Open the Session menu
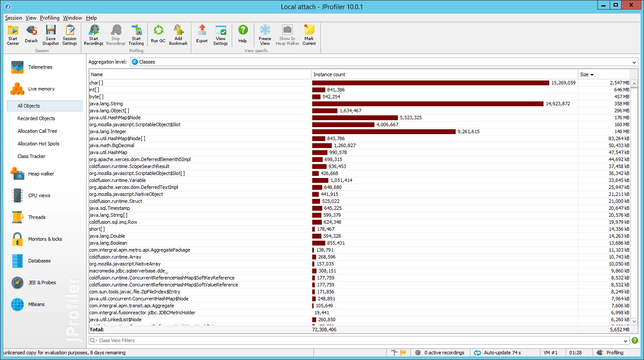Viewport: 644px width, 360px height. click(13, 18)
